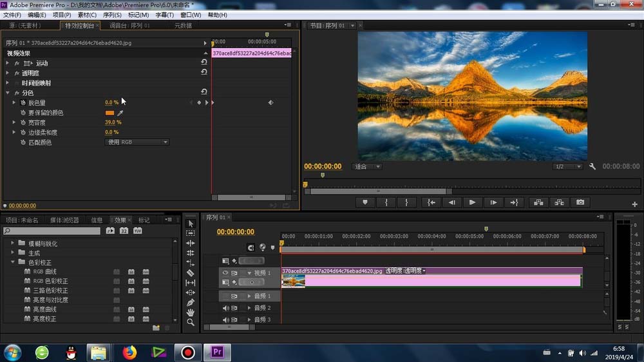Toggle Video 1 track eye visibility
The image size is (644, 362).
point(225,273)
